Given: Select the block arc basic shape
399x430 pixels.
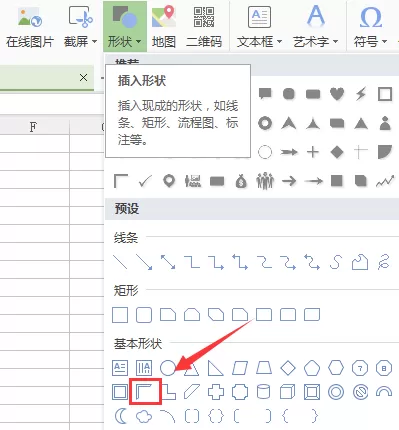Looking at the screenshot, I should 384,391.
